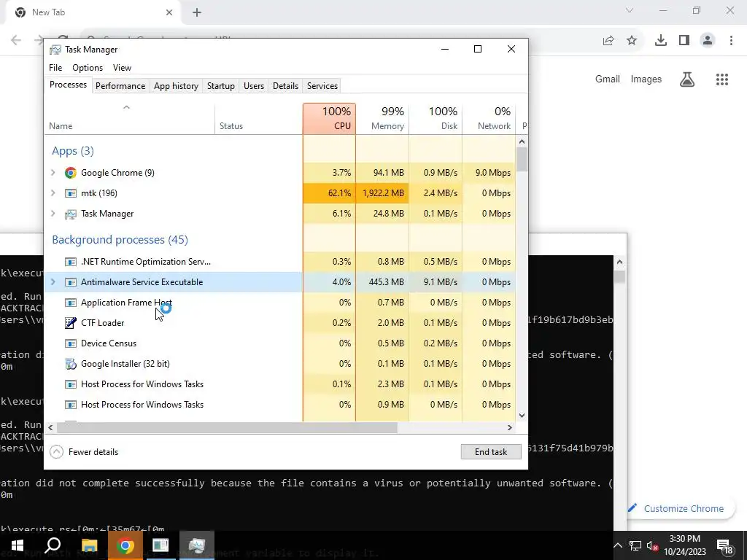
Task: Click the Device Census process icon
Action: tap(71, 343)
